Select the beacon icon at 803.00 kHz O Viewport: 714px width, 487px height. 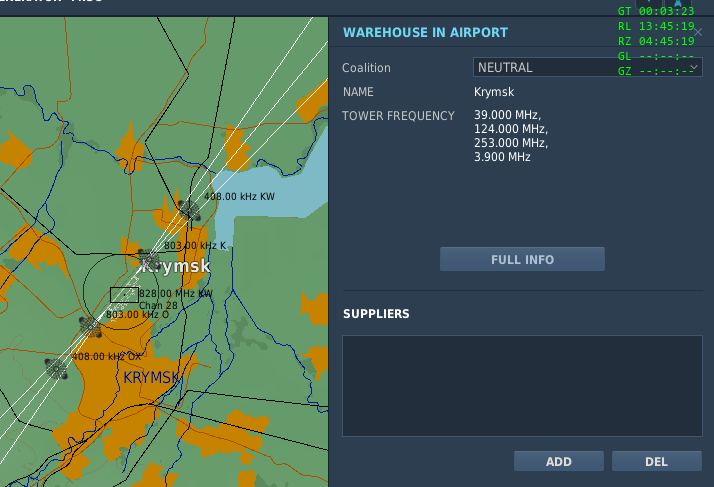pyautogui.click(x=91, y=327)
